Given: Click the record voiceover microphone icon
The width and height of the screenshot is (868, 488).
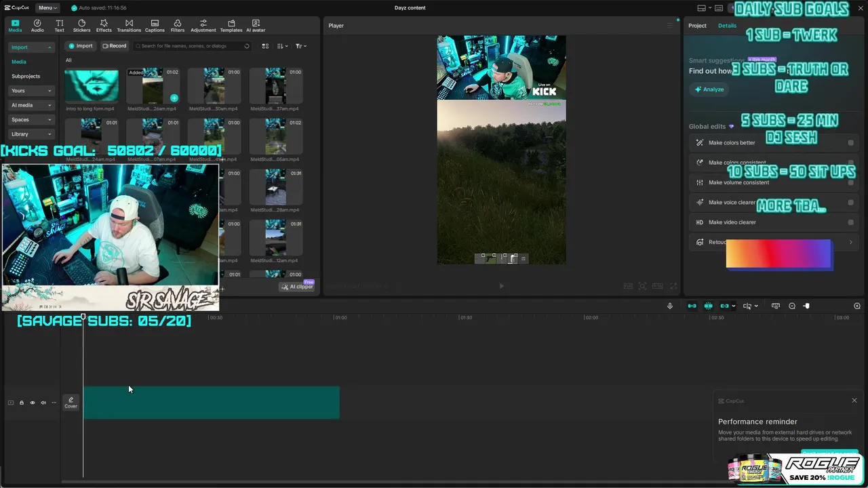Looking at the screenshot, I should click(670, 306).
